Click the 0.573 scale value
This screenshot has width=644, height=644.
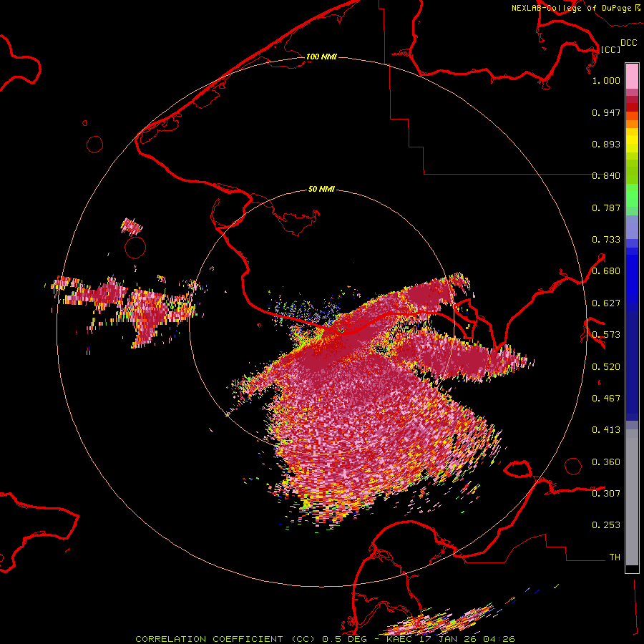point(606,335)
